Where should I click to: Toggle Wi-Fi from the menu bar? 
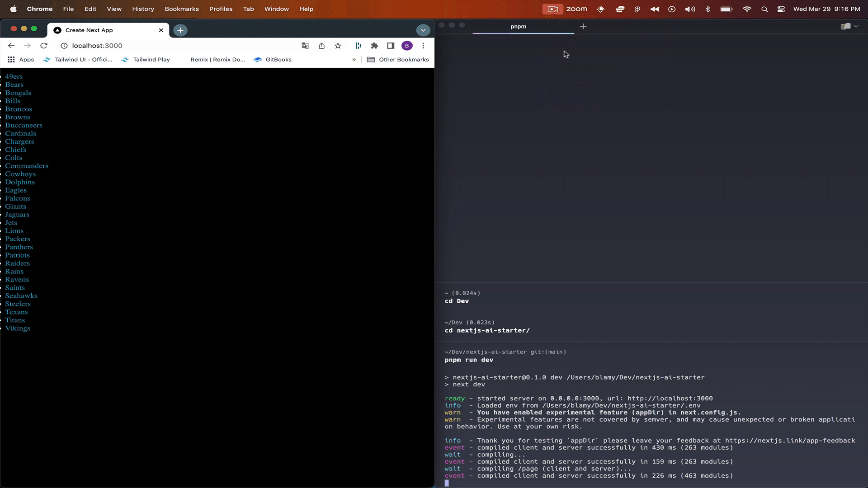click(x=747, y=9)
